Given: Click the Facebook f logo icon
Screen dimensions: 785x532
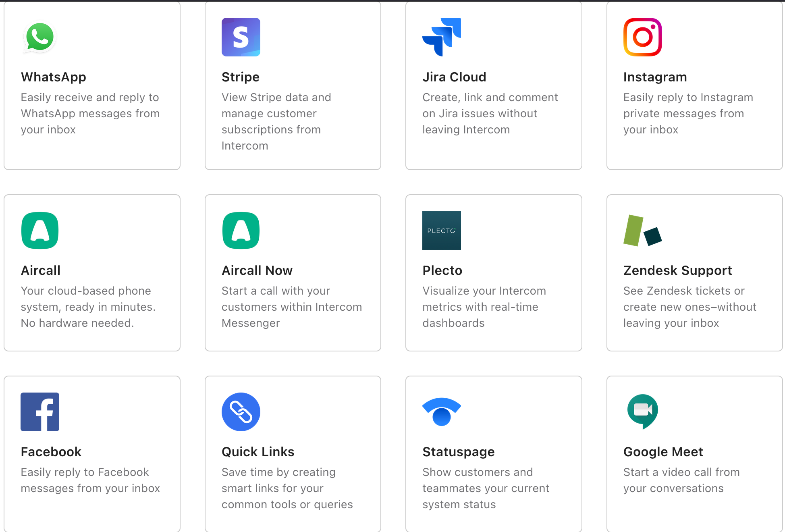Looking at the screenshot, I should pos(40,412).
